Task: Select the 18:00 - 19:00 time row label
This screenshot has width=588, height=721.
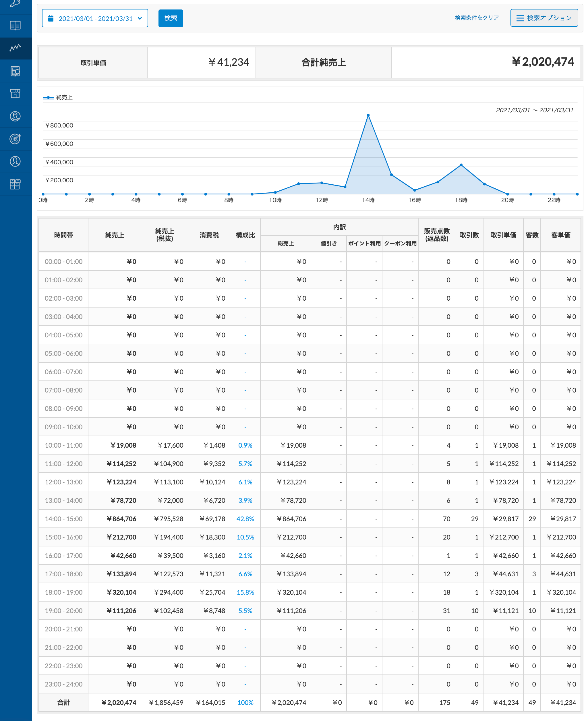Action: [64, 592]
